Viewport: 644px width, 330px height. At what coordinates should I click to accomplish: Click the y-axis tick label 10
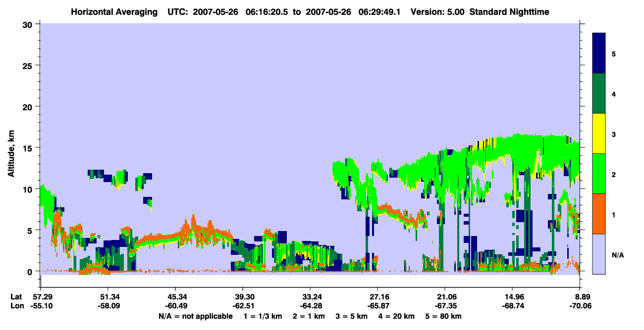(x=29, y=189)
